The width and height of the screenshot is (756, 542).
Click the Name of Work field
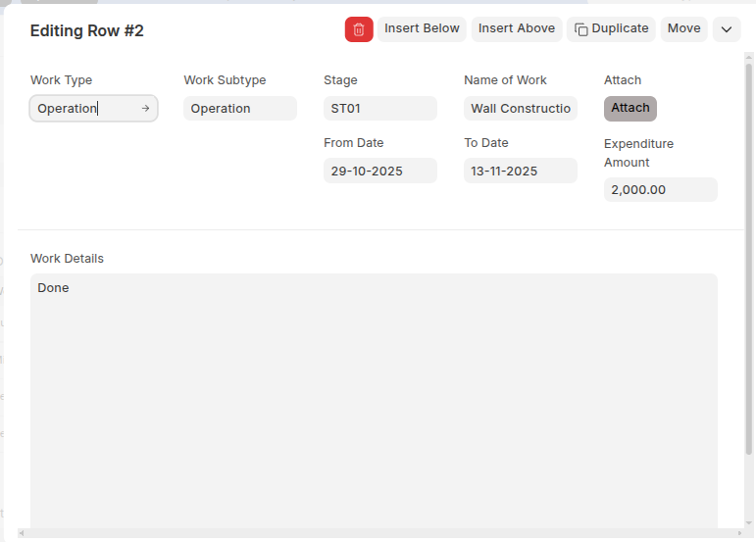(520, 109)
